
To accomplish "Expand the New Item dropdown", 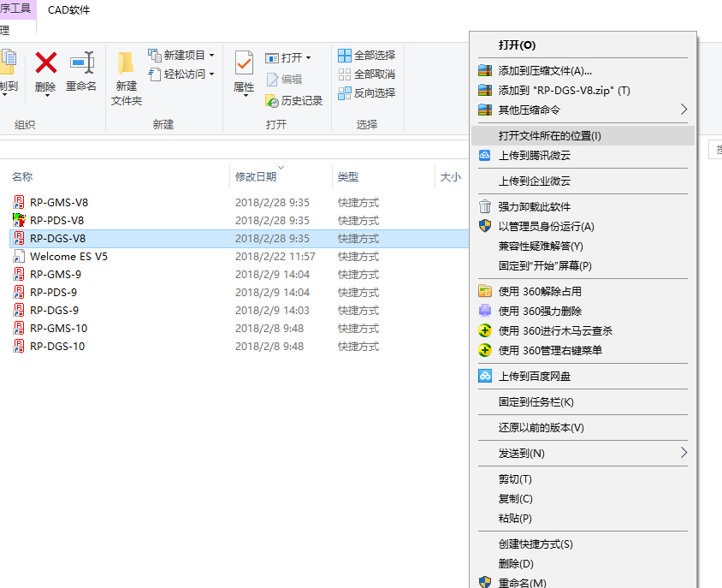I will click(211, 56).
